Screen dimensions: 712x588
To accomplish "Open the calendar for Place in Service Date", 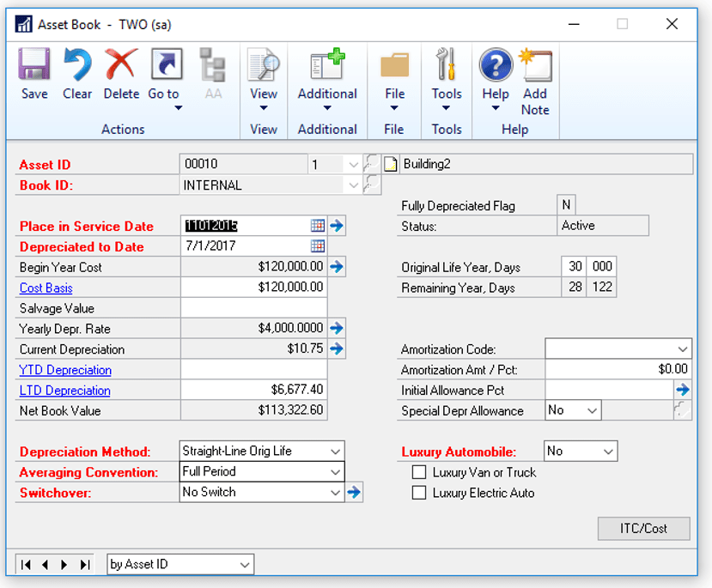I will point(317,225).
